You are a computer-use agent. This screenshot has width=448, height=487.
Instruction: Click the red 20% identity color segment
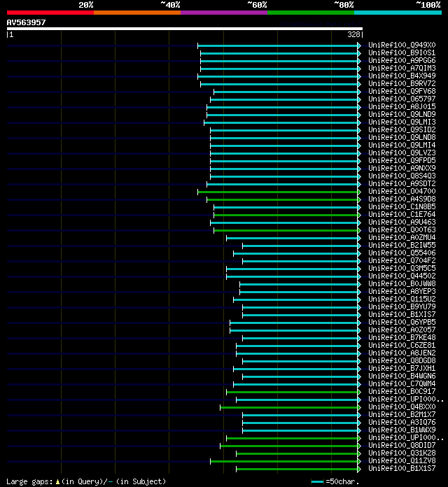tap(50, 13)
